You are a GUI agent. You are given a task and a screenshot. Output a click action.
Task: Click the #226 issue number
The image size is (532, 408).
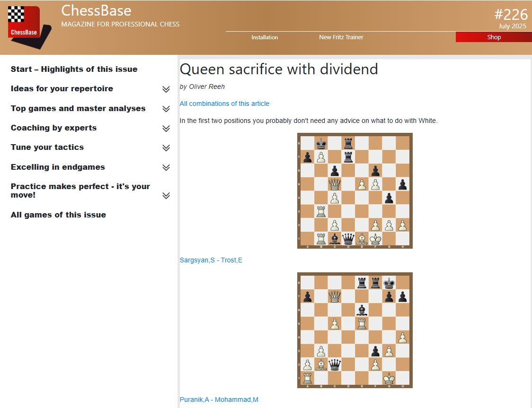click(x=512, y=15)
